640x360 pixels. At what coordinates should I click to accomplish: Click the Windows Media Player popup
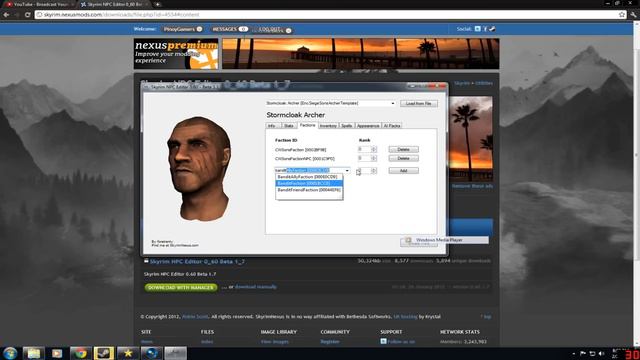click(x=444, y=240)
